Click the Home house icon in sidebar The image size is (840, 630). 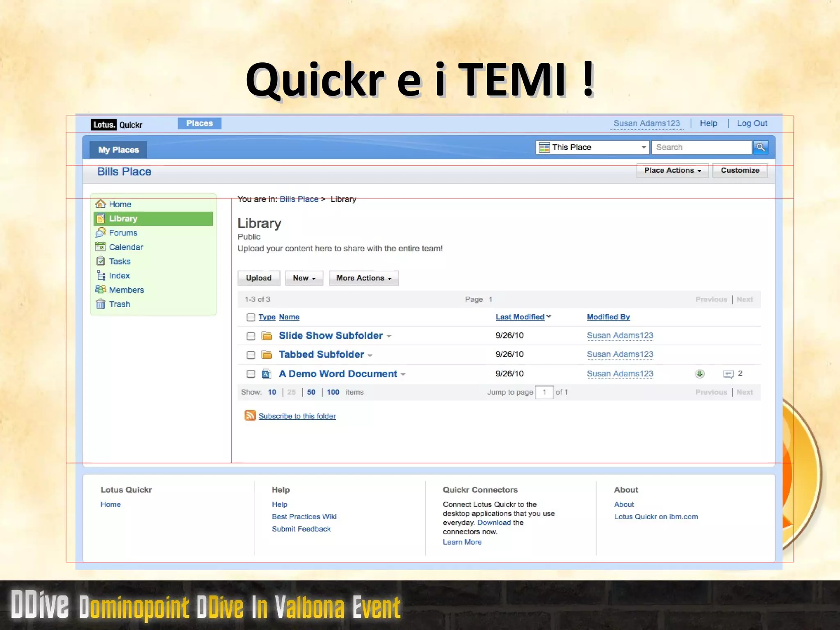coord(100,204)
